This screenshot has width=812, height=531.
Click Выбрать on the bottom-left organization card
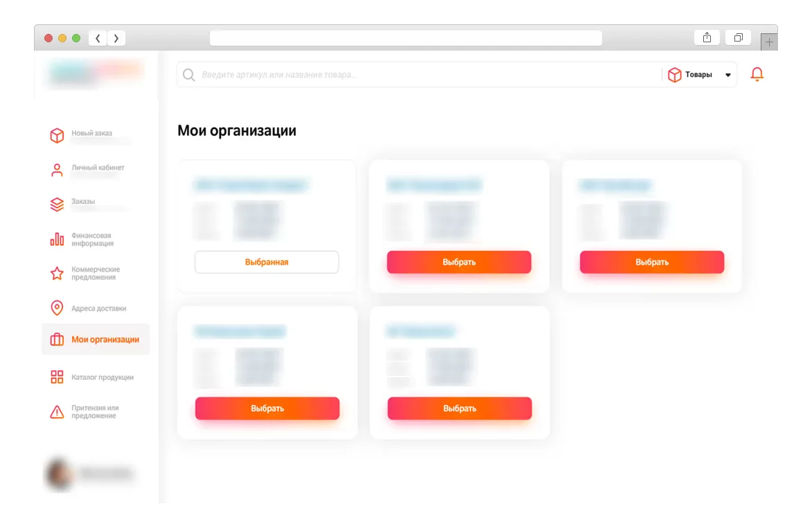point(267,408)
